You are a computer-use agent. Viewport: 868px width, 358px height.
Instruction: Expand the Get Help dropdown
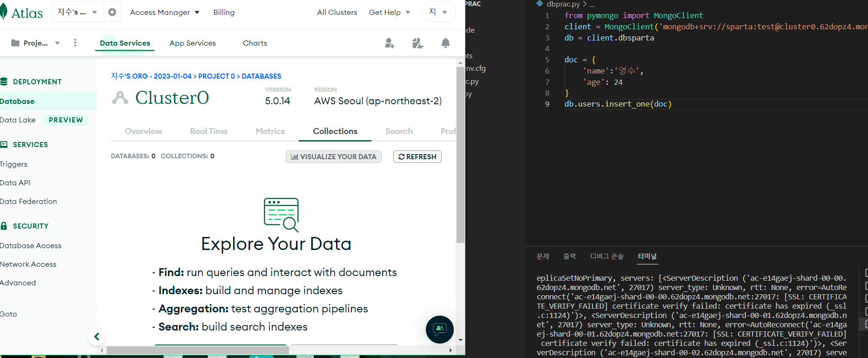click(x=390, y=12)
